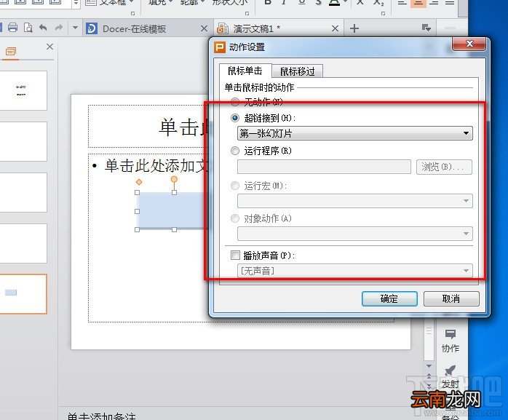508x420 pixels.
Task: Undo the last action
Action: 43,28
